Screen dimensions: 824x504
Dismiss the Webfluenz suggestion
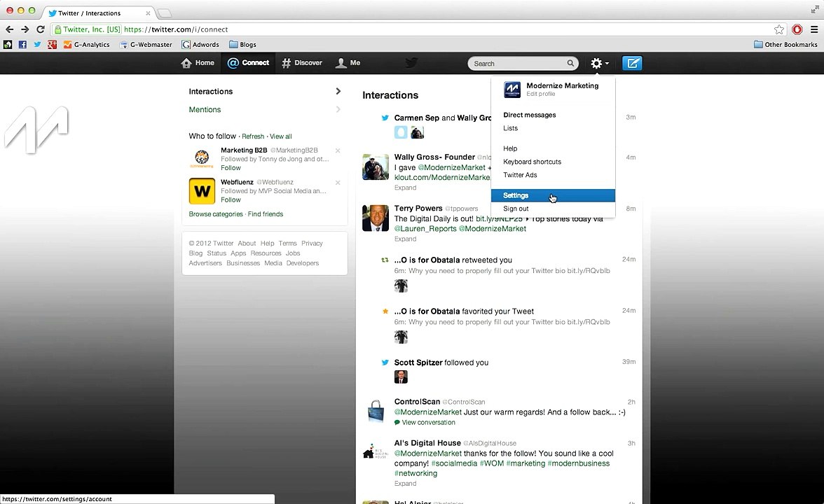[338, 183]
